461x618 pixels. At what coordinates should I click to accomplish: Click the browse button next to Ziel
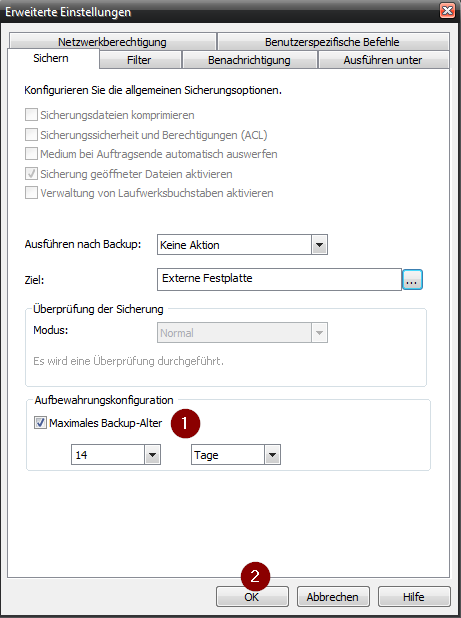[412, 279]
